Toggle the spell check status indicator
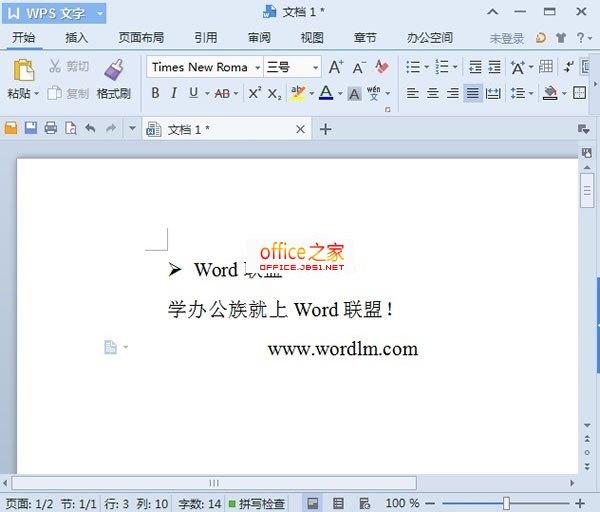Viewport: 600px width, 512px height. [257, 504]
